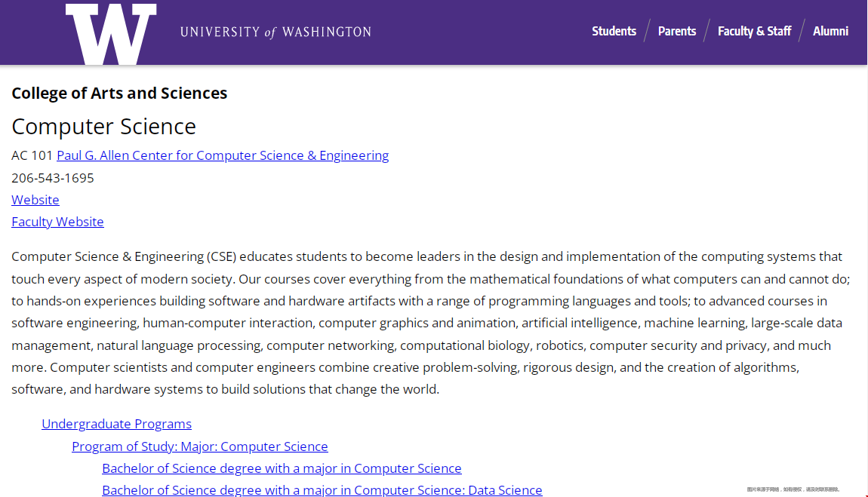Open the Students navigation menu
Image resolution: width=868 pixels, height=497 pixels.
tap(614, 31)
